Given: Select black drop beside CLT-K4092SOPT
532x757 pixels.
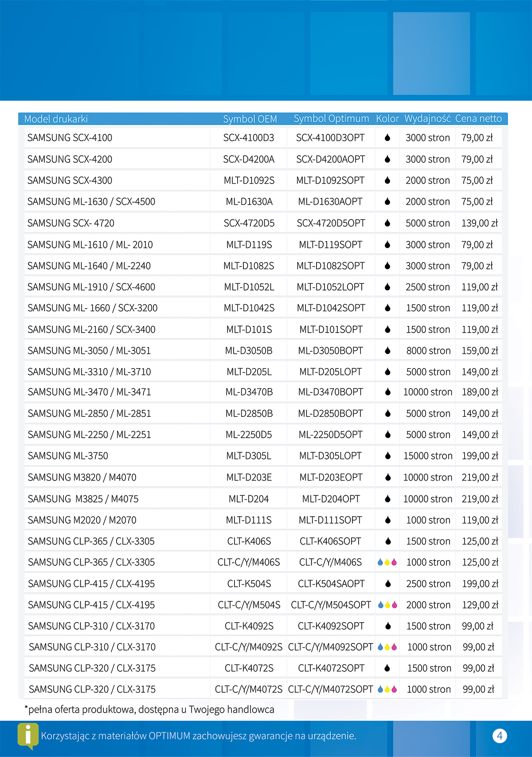Looking at the screenshot, I should tap(388, 626).
